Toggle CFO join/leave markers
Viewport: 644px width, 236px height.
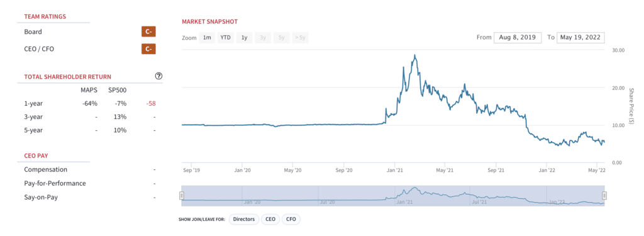pyautogui.click(x=291, y=219)
